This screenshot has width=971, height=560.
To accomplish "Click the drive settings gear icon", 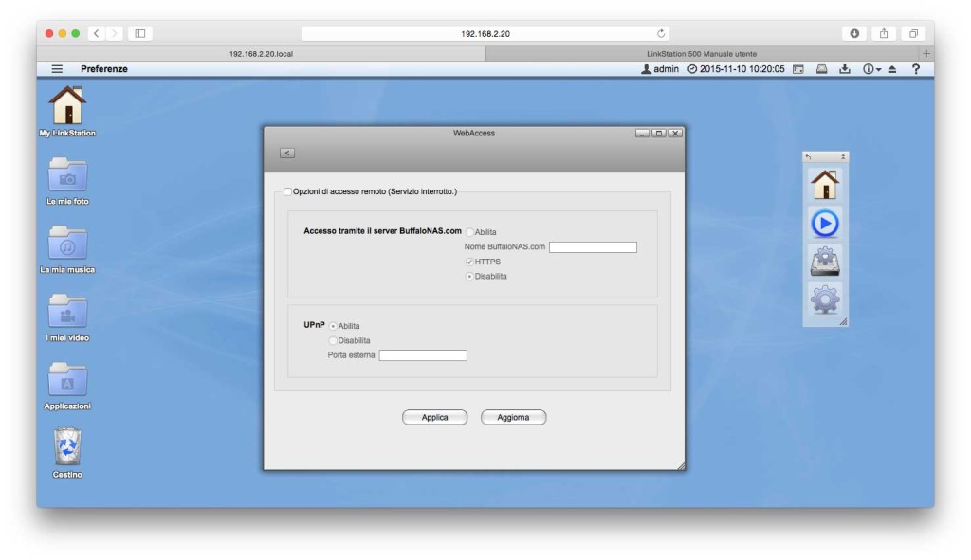I will click(x=825, y=262).
